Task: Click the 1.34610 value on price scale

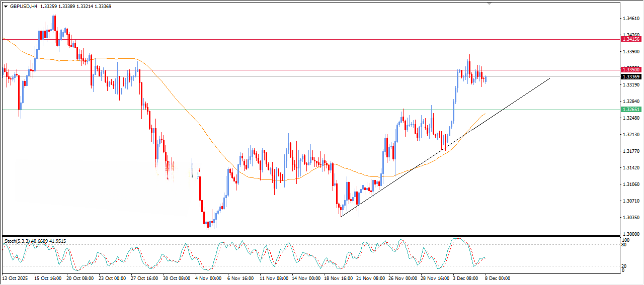Action: pos(630,19)
